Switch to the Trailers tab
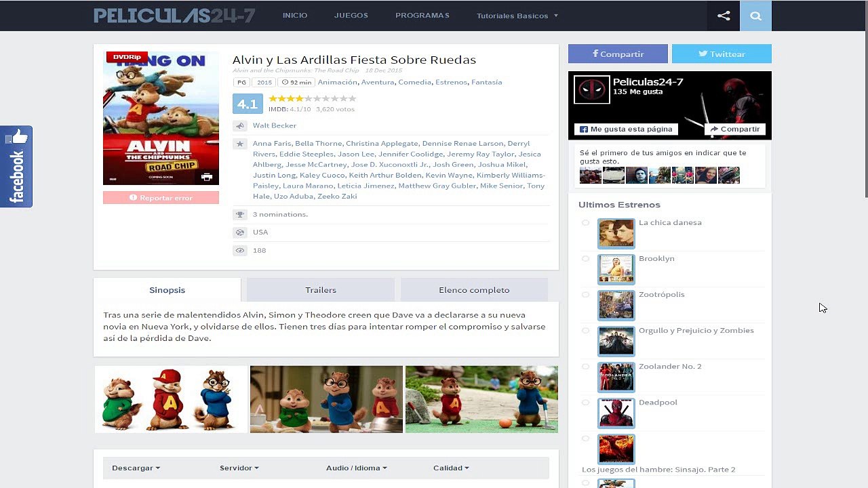868x488 pixels. click(x=321, y=289)
